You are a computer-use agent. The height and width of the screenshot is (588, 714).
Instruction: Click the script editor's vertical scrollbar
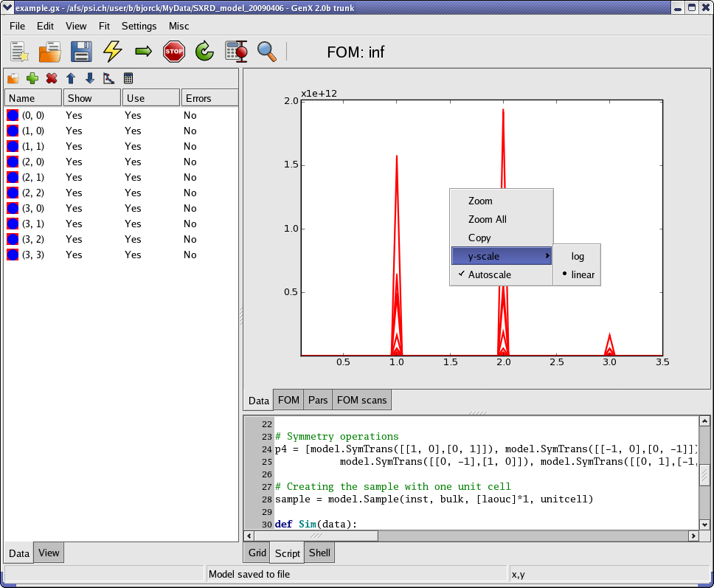[705, 474]
